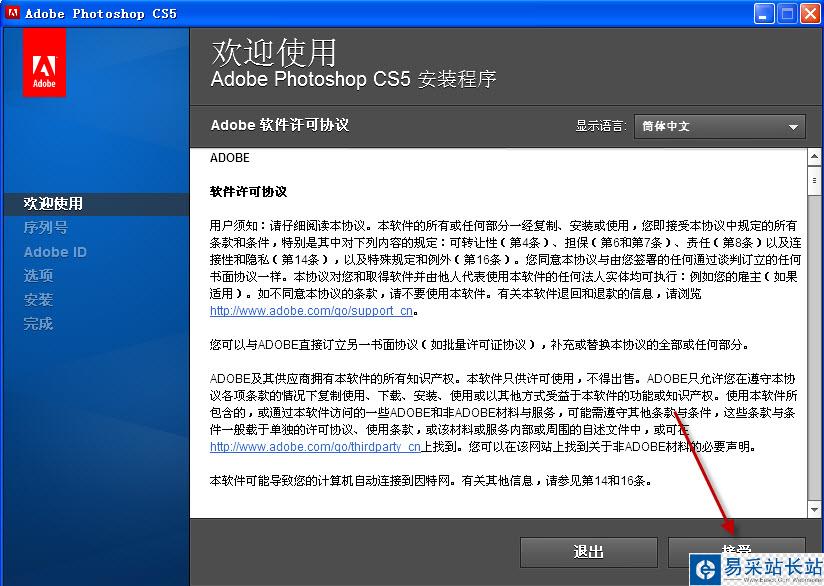
Task: Click the Adobe title bar icon
Action: pos(12,13)
